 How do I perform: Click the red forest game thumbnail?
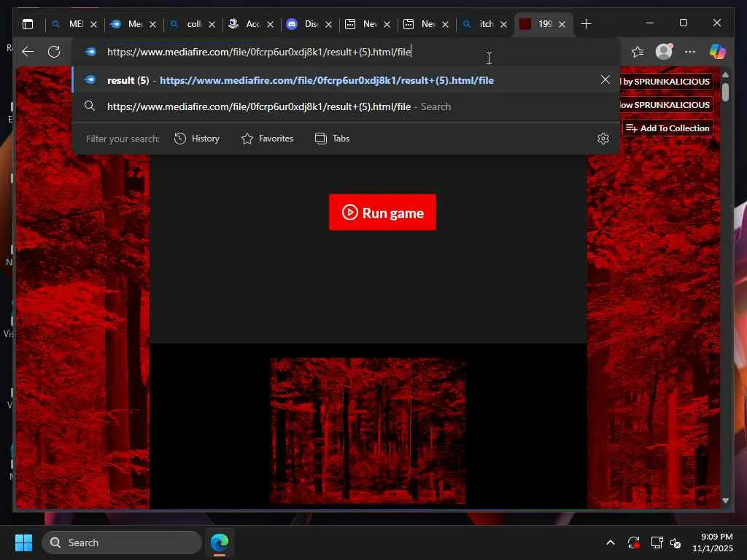point(368,430)
